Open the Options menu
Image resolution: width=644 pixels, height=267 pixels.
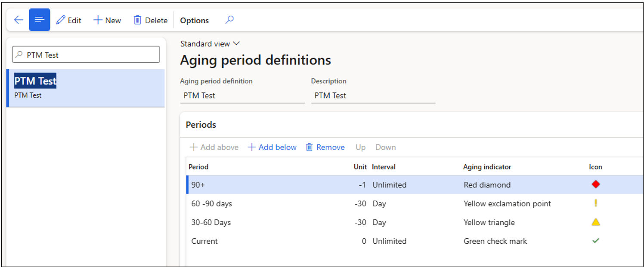[x=194, y=20]
